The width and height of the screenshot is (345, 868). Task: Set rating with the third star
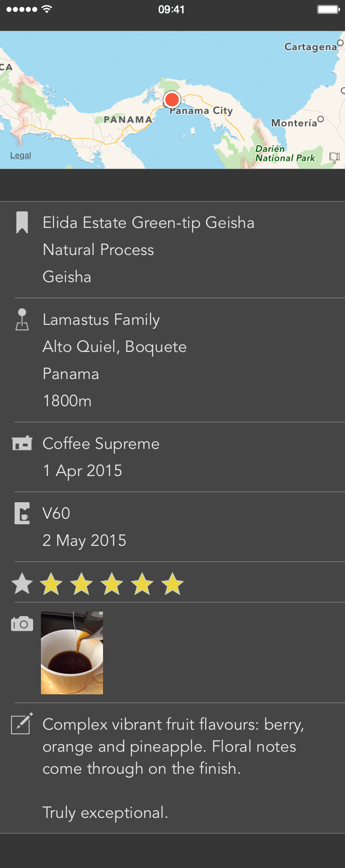(81, 584)
